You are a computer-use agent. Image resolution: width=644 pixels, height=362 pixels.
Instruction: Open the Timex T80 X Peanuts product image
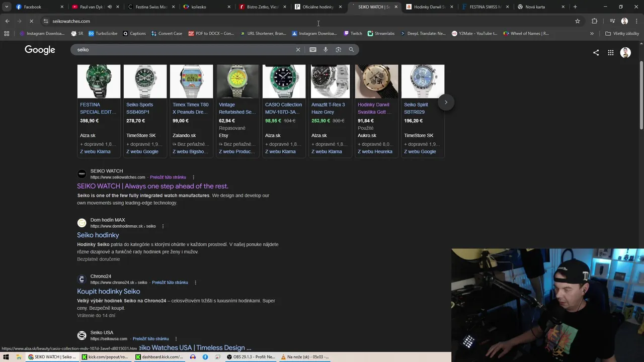(191, 81)
